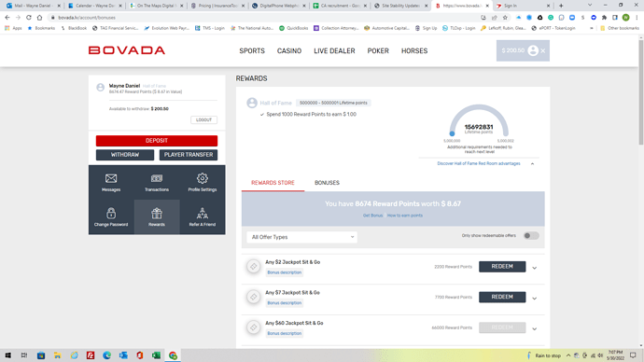Open the Chrome tab search dropdown arrow
Viewport: 644px width, 362px height.
590,6
